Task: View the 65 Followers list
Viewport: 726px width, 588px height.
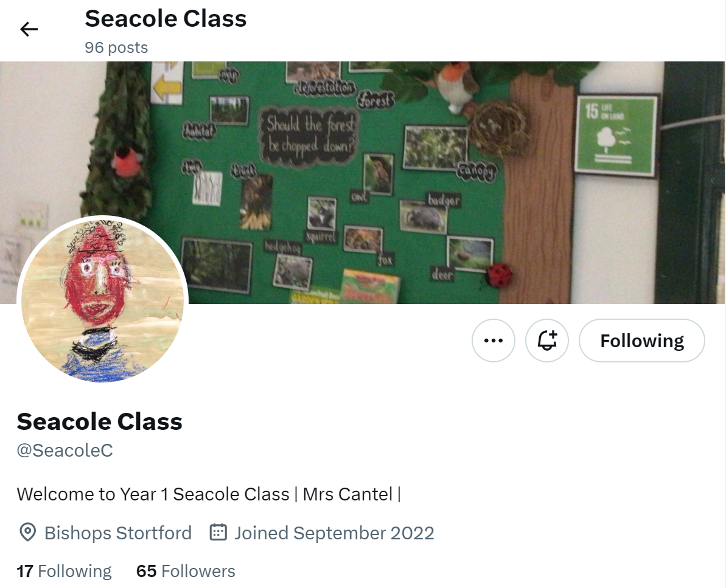Action: click(x=186, y=571)
